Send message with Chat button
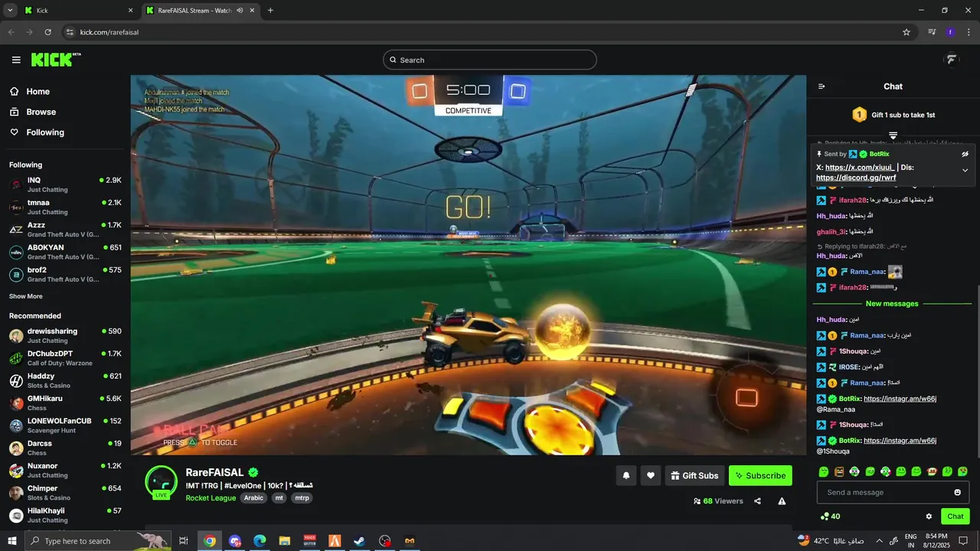980x551 pixels. tap(955, 517)
